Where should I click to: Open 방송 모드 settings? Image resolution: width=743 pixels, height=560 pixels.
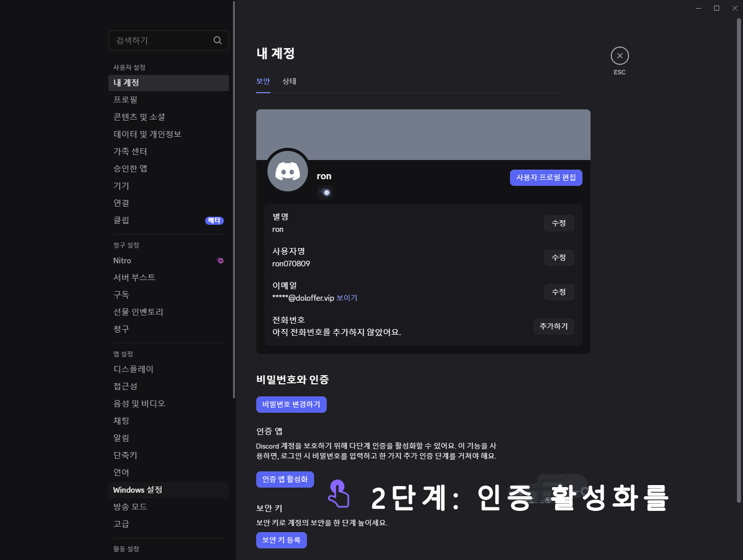(169, 507)
